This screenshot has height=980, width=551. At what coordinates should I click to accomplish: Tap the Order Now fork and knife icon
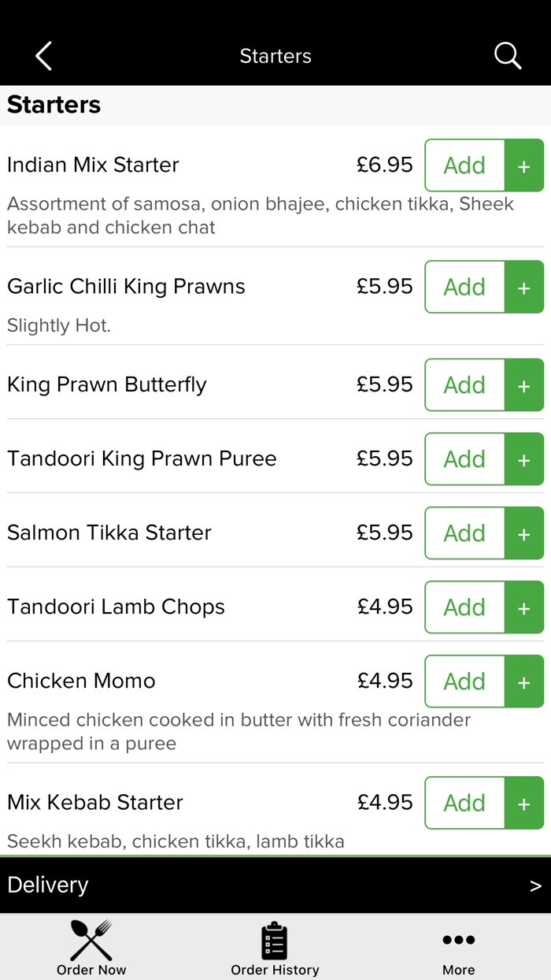[x=91, y=939]
